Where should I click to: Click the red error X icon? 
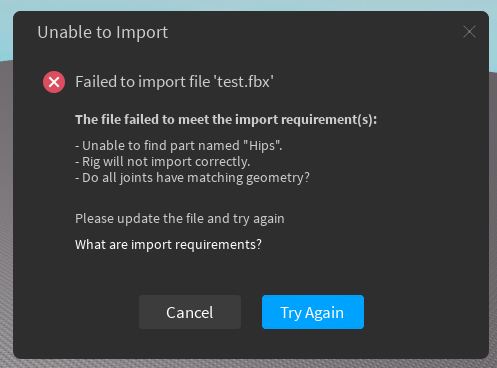pos(54,82)
